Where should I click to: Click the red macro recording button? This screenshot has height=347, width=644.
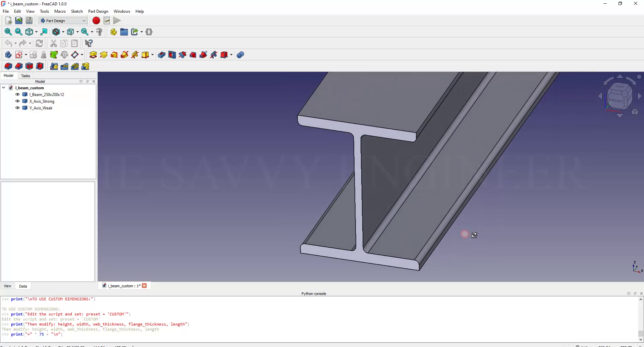pos(96,21)
